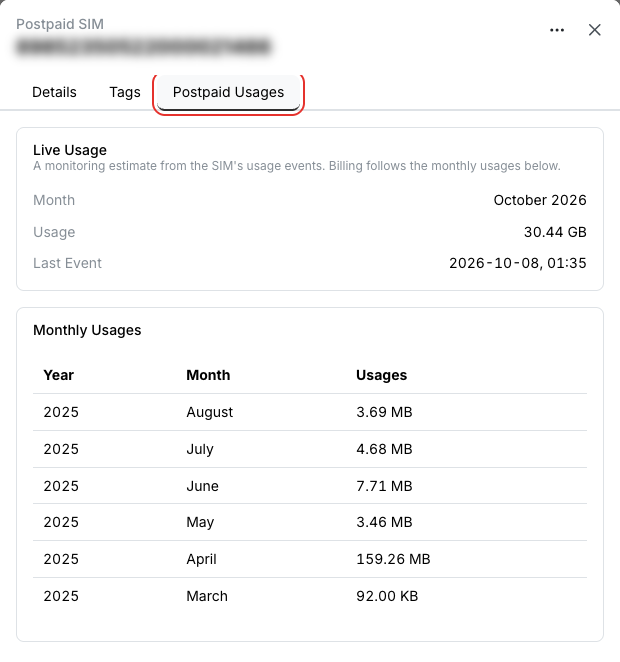
Task: Select the April row month cell
Action: 201,559
